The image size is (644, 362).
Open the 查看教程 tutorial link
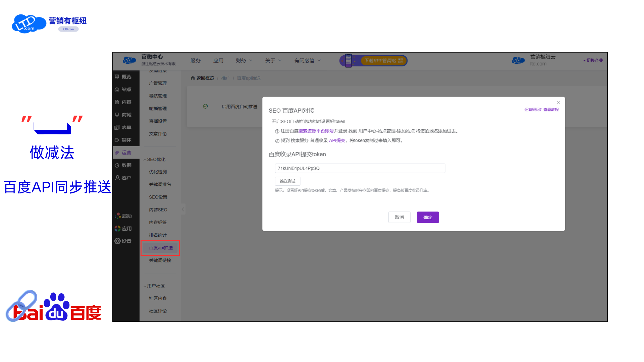(551, 110)
